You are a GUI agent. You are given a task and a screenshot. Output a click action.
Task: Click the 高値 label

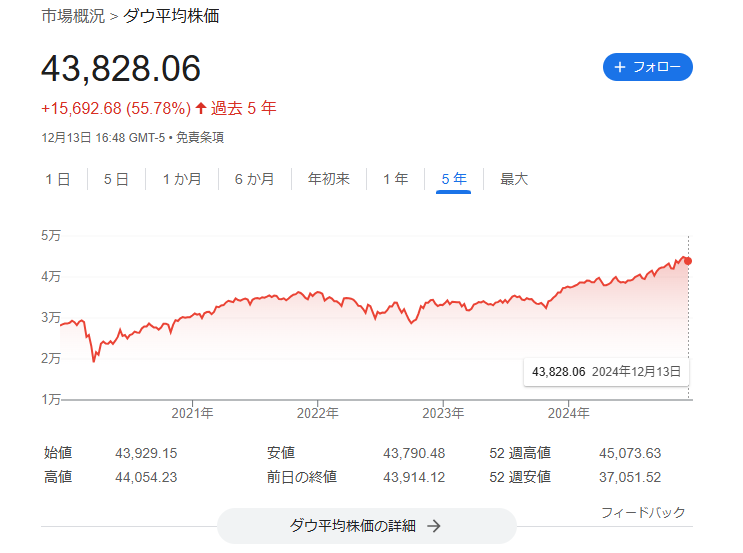(x=58, y=477)
